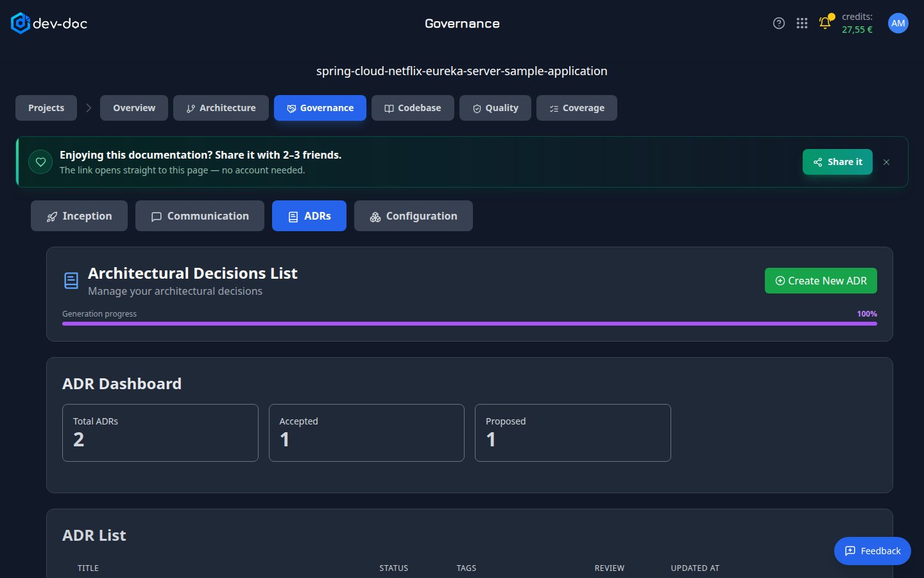Click the TITLE column header

click(88, 568)
